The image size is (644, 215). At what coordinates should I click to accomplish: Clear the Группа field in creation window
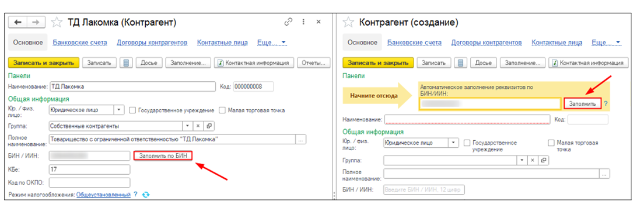532,160
